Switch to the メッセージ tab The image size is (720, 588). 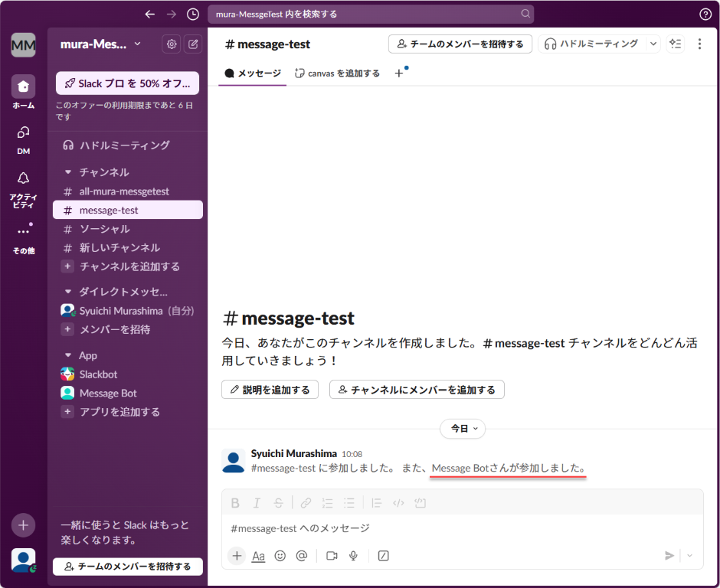pyautogui.click(x=253, y=73)
